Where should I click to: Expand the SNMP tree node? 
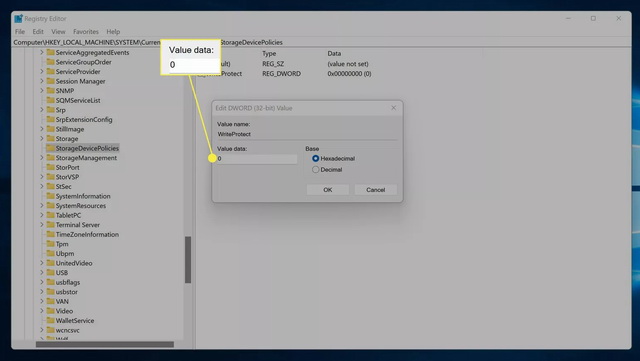tap(42, 91)
